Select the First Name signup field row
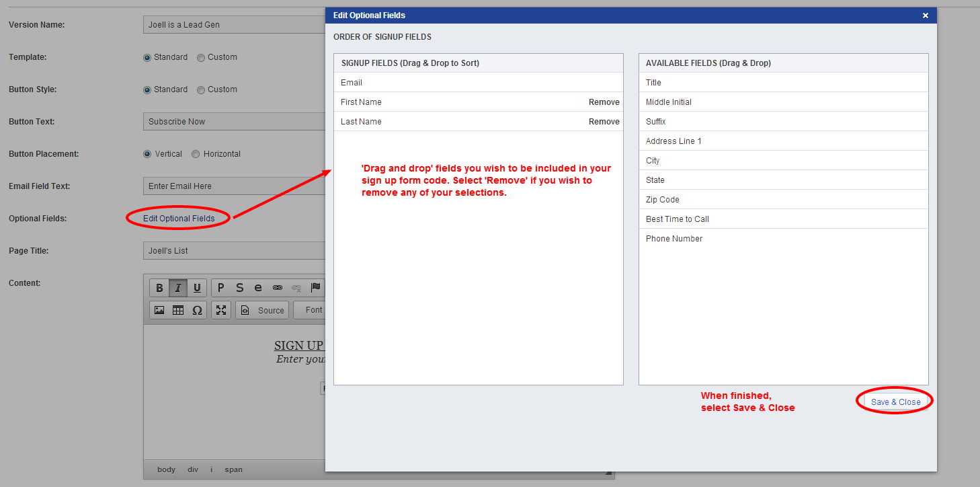This screenshot has height=487, width=980. (479, 102)
